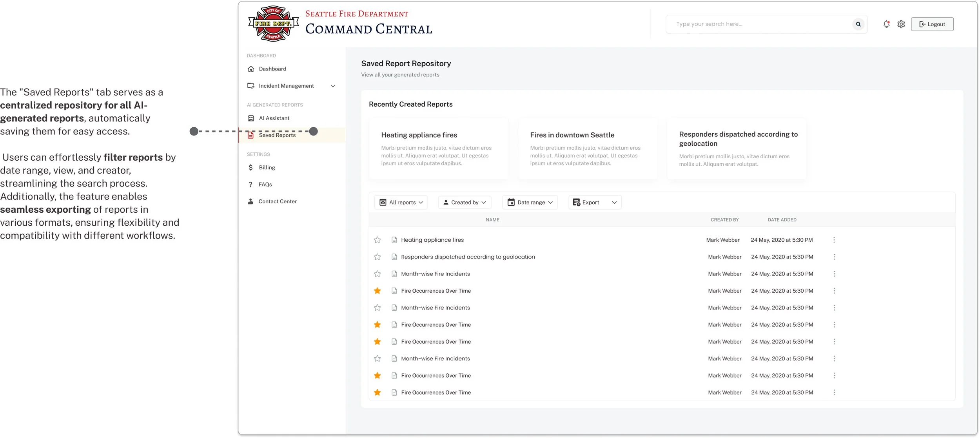Click the search magnifier icon
Viewport: 980px width, 438px height.
pos(858,24)
